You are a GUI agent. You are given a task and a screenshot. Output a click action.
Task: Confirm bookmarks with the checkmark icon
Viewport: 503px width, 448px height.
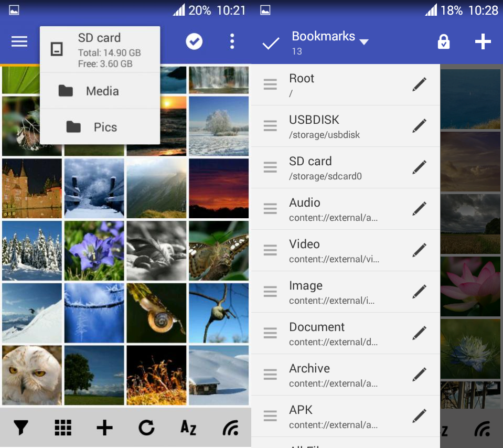(x=271, y=43)
